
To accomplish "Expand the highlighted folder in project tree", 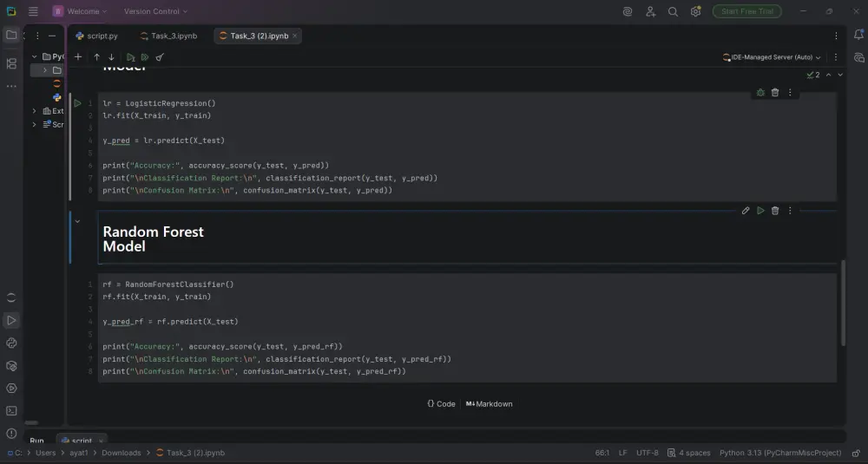I will click(x=45, y=70).
